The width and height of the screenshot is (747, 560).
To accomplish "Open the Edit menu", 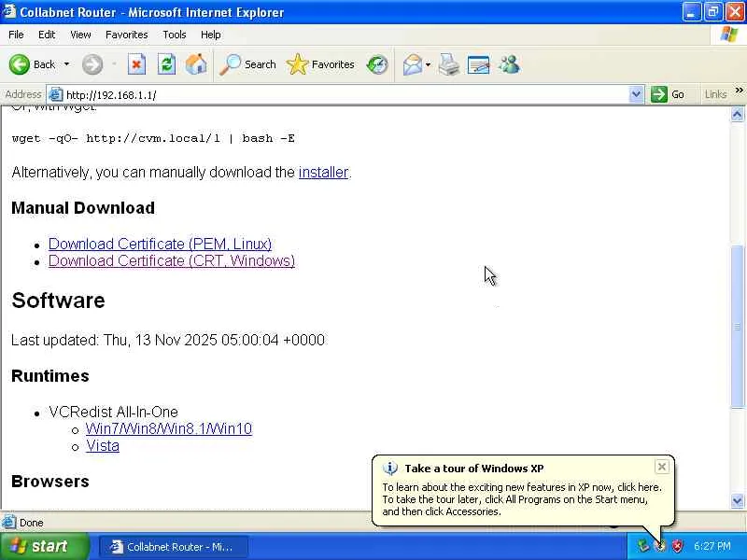I will [x=46, y=35].
